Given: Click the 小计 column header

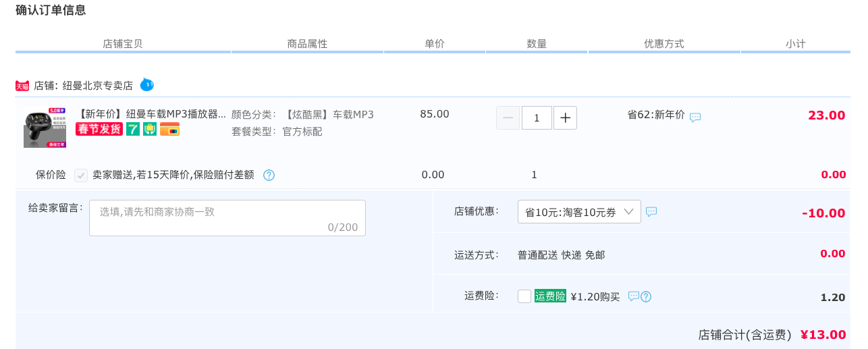Looking at the screenshot, I should point(796,44).
